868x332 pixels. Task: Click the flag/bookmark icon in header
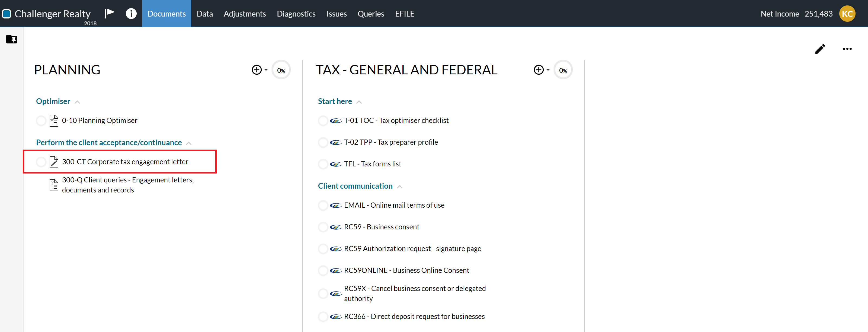click(108, 13)
